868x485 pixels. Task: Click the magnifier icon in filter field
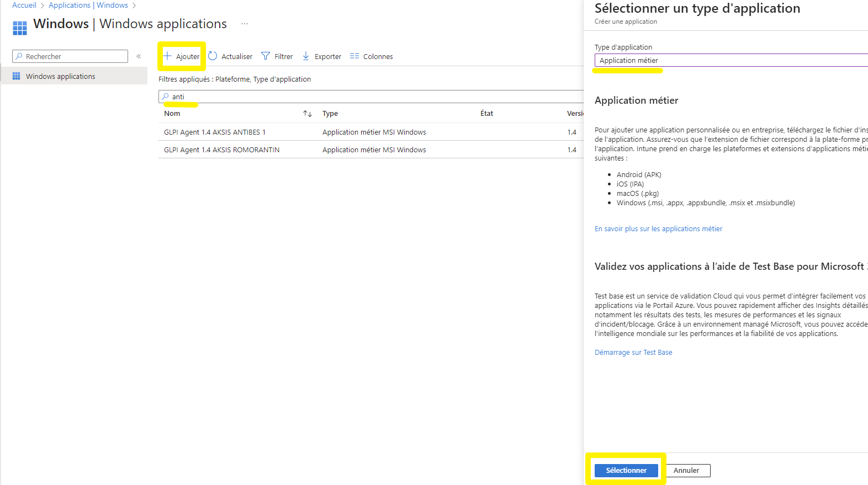165,97
